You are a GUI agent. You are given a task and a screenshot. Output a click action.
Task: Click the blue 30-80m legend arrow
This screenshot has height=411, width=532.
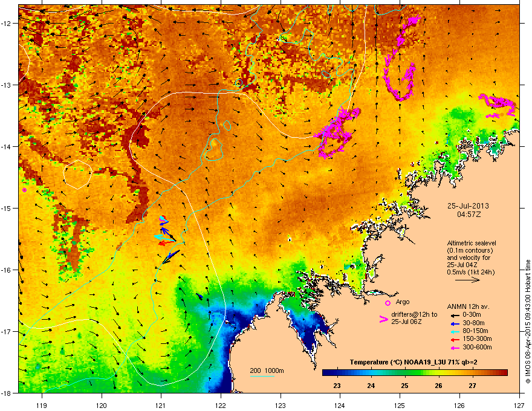click(x=455, y=323)
